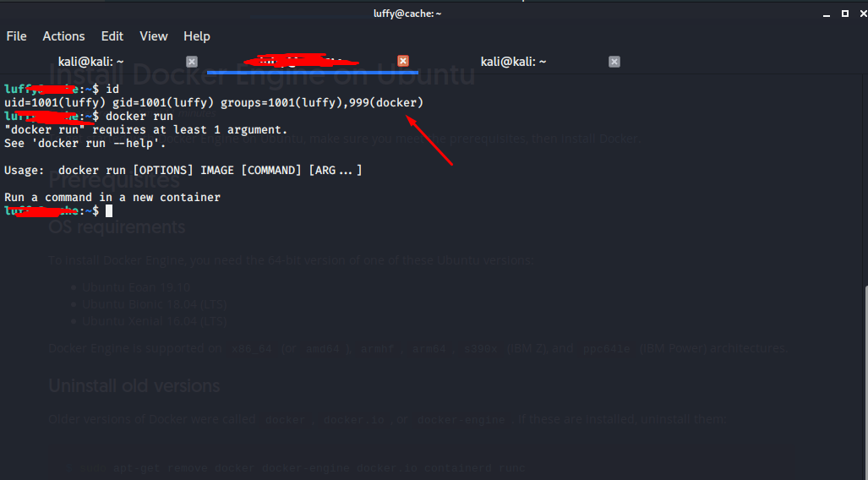This screenshot has height=480, width=868.
Task: Click the terminal cursor at the prompt
Action: 109,211
